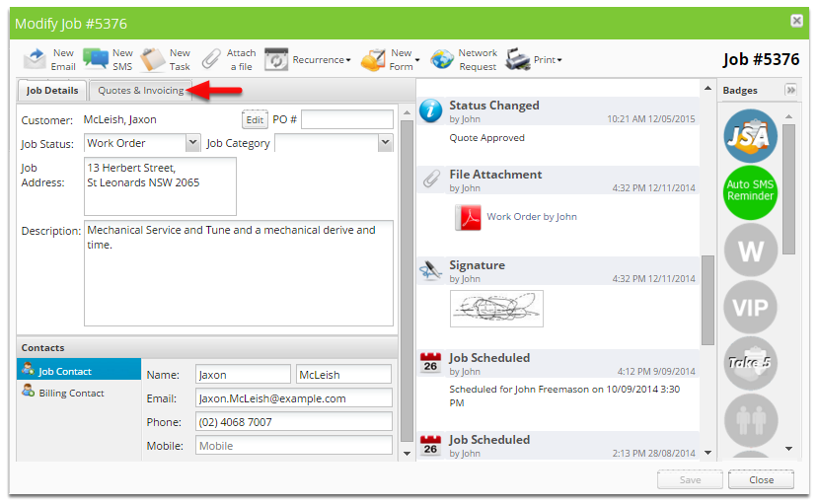Click the activity log scroll down arrow
Viewport: 817px width, 504px height.
coord(707,453)
